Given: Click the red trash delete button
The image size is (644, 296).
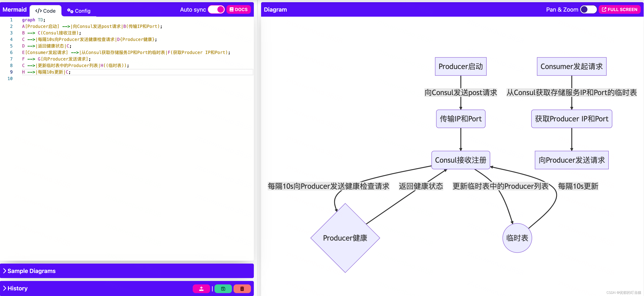Looking at the screenshot, I should (x=242, y=289).
